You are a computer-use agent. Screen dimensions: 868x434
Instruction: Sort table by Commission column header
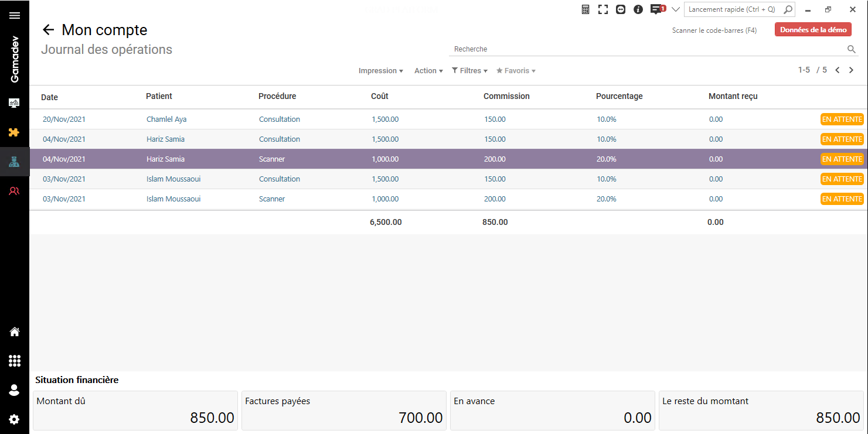click(506, 96)
